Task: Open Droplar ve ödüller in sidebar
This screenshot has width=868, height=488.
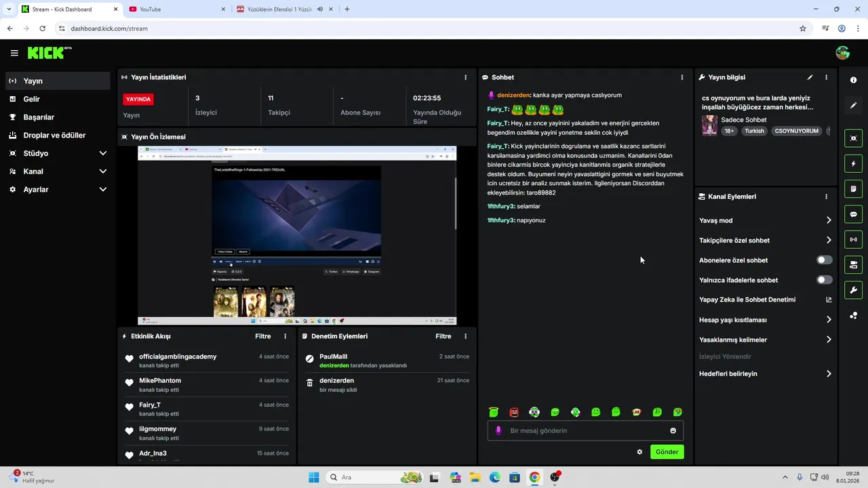Action: click(57, 135)
